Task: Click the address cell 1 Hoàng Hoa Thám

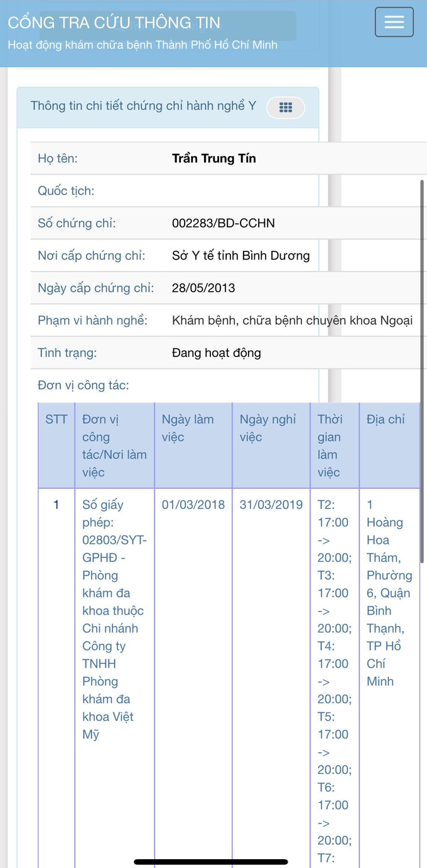Action: click(x=389, y=593)
